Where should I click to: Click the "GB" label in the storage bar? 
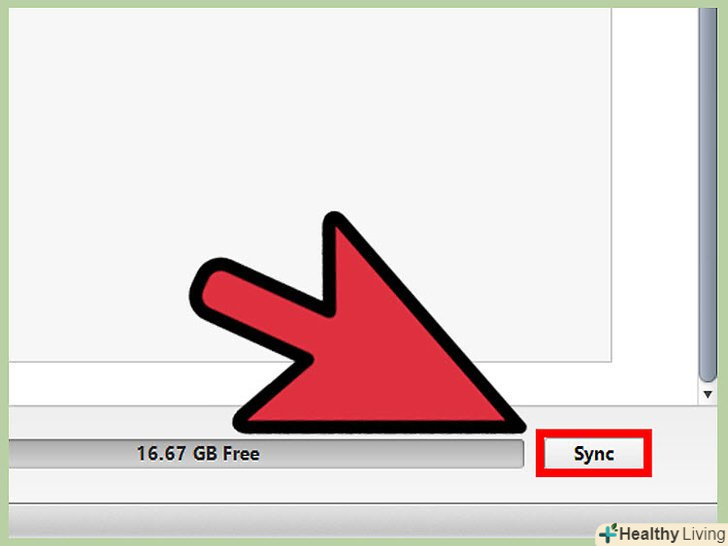pyautogui.click(x=205, y=454)
